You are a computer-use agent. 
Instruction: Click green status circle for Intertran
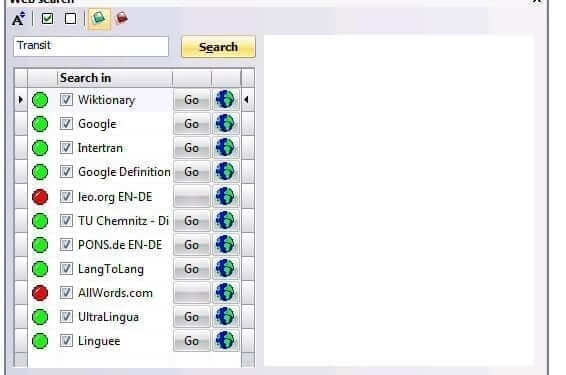[x=40, y=148]
